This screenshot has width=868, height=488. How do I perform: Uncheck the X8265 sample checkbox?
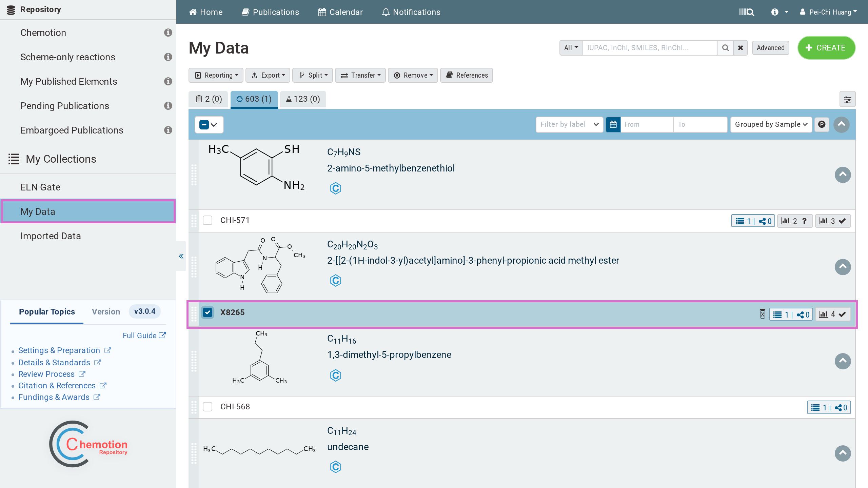point(208,312)
